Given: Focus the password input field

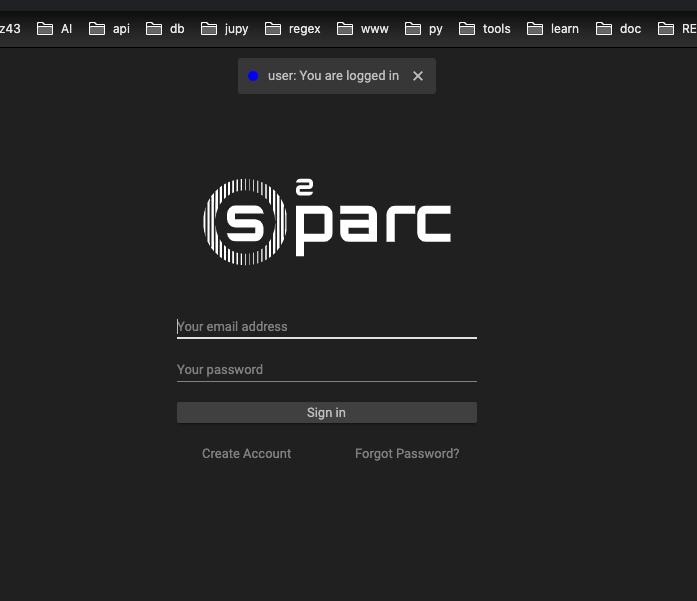Looking at the screenshot, I should 327,370.
